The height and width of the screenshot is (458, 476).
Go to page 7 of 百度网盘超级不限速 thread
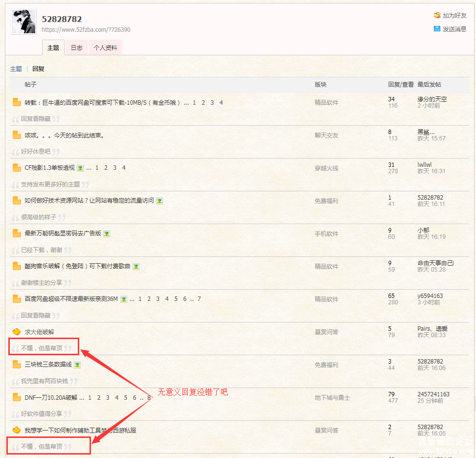(x=199, y=299)
